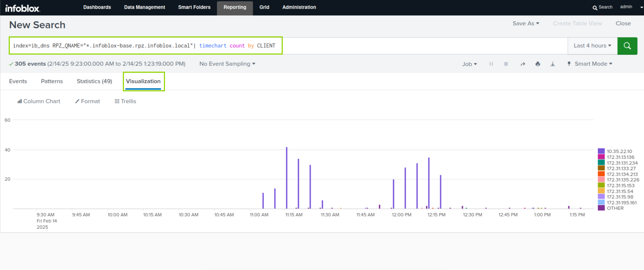This screenshot has height=270, width=644.
Task: Click the infoblox logo
Action: click(23, 8)
